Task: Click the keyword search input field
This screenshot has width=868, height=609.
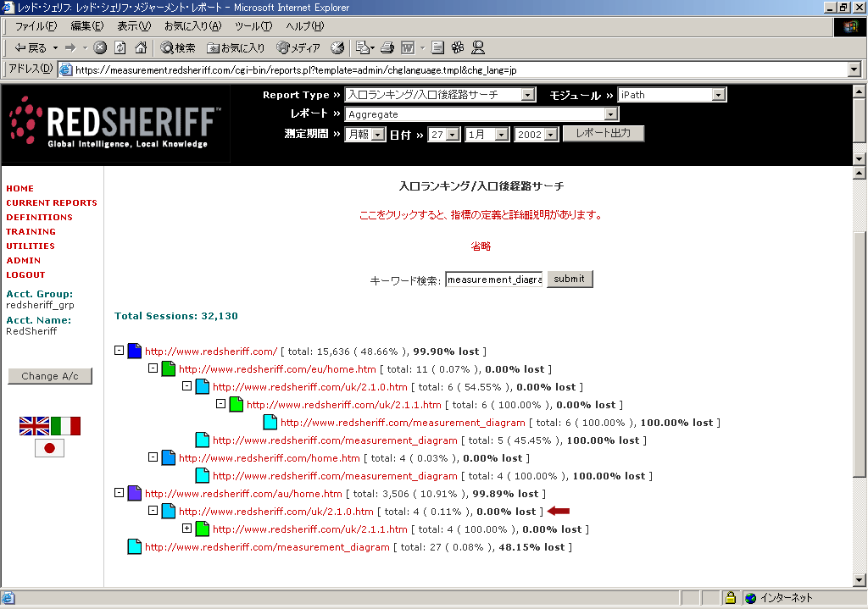Action: pos(493,280)
